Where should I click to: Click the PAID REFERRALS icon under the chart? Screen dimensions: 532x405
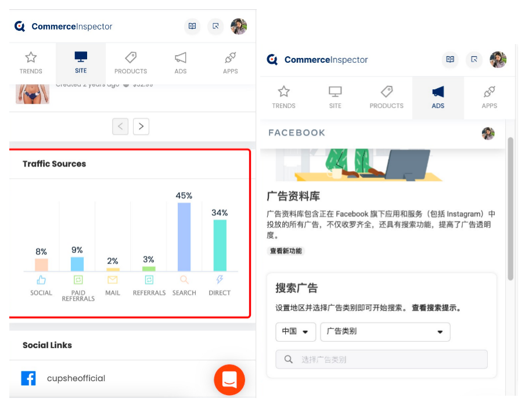pos(77,280)
